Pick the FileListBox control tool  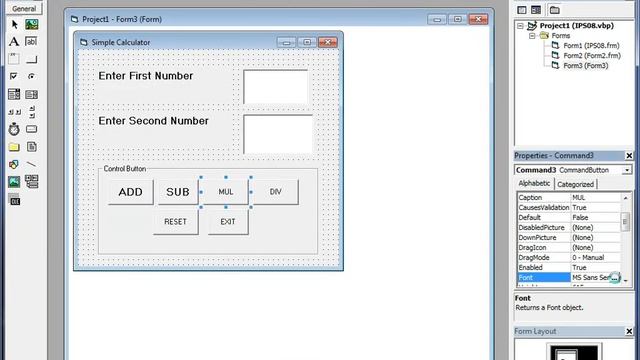pyautogui.click(x=31, y=147)
